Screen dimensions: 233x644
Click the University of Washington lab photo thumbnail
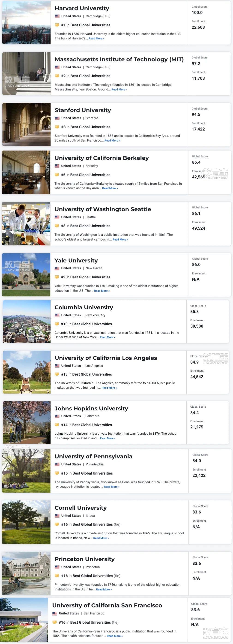click(x=26, y=224)
